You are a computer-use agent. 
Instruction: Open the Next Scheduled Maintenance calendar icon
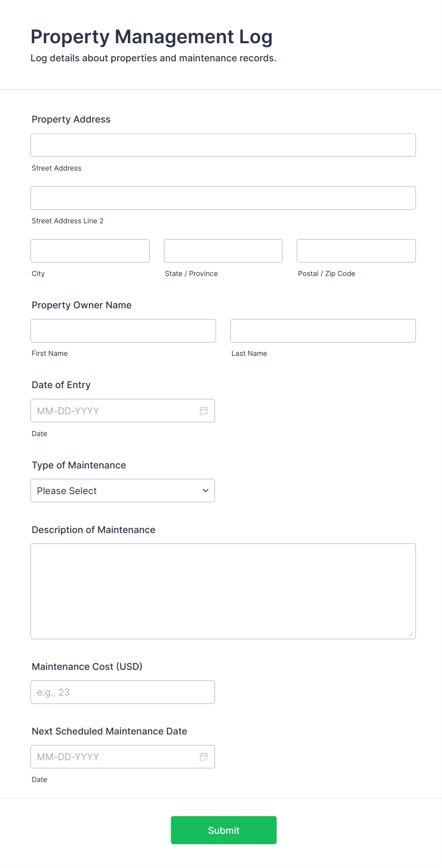(204, 756)
